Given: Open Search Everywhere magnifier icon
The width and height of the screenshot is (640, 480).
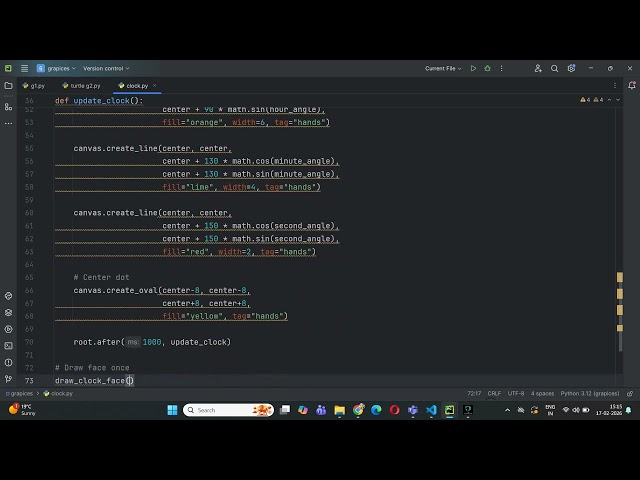Looking at the screenshot, I should tap(554, 69).
